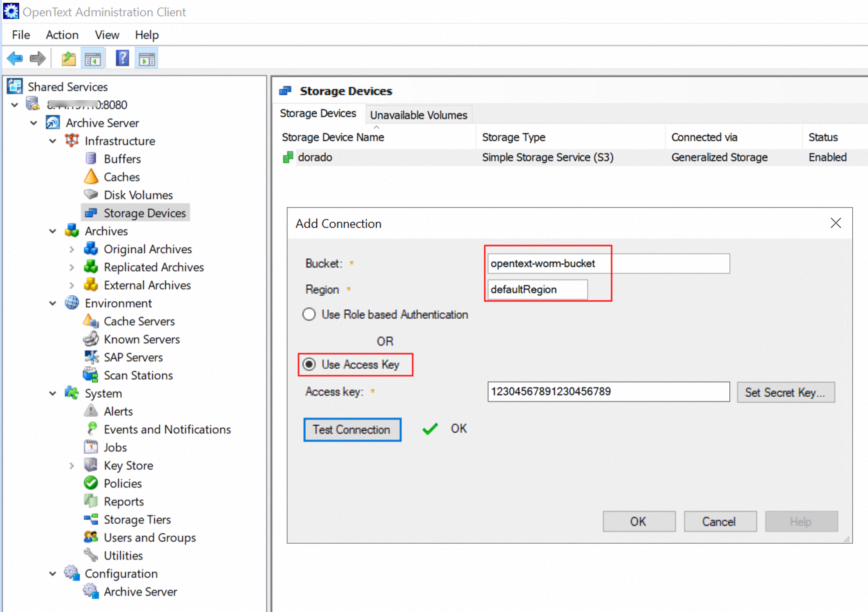Collapse the Environment tree node
This screenshot has width=868, height=612.
coord(53,303)
